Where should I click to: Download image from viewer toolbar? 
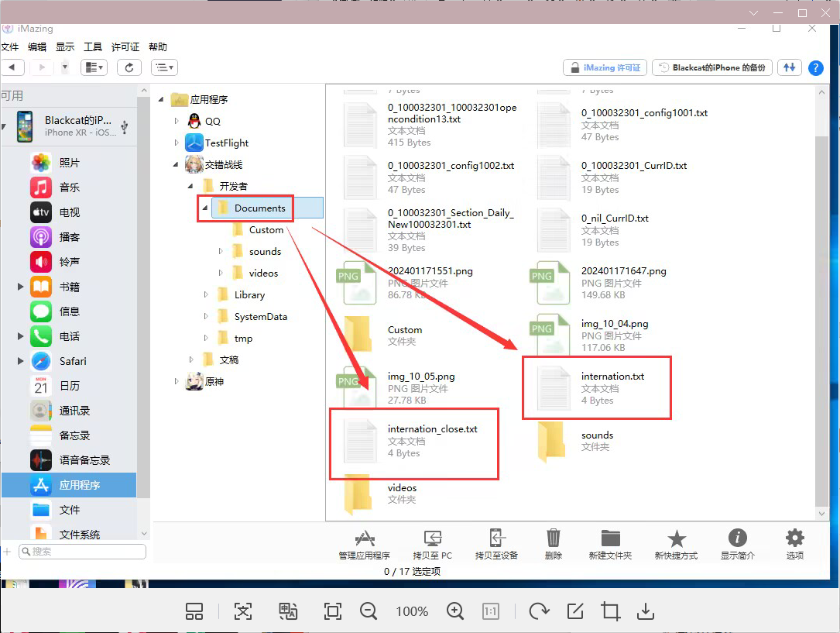646,611
